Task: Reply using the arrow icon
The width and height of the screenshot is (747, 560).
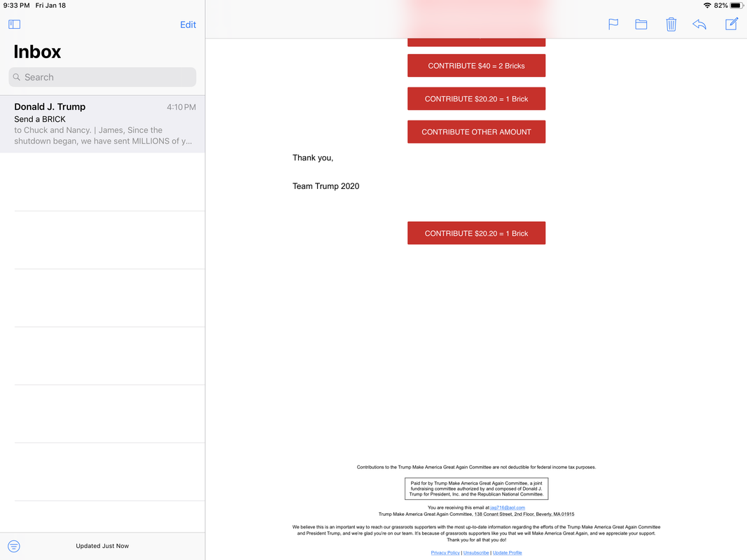Action: (699, 24)
